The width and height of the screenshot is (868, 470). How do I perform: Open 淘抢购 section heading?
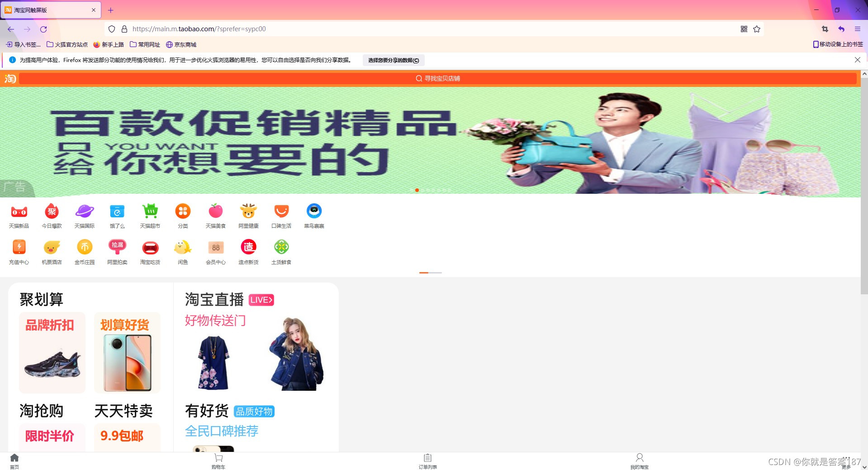[41, 411]
